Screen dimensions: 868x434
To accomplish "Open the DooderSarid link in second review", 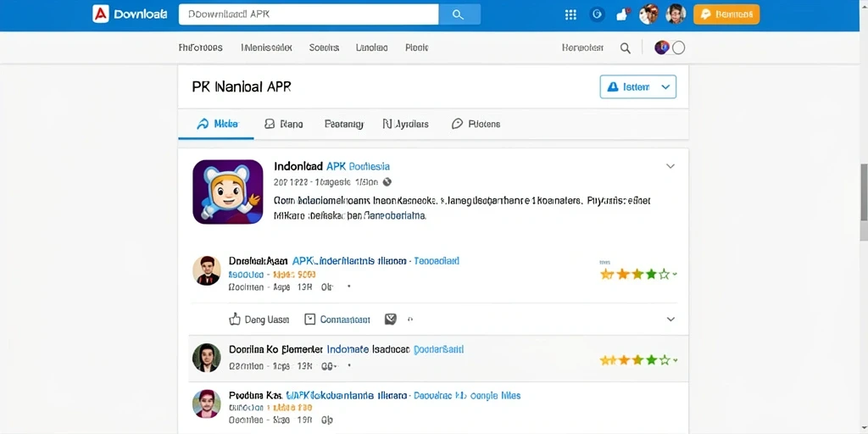I will click(x=439, y=350).
